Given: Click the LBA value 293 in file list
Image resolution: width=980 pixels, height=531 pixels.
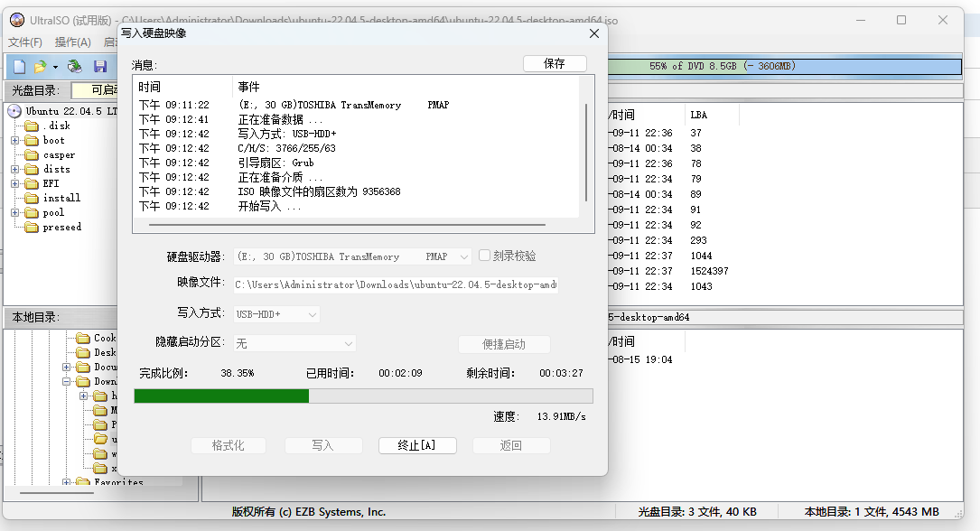Looking at the screenshot, I should click(699, 240).
